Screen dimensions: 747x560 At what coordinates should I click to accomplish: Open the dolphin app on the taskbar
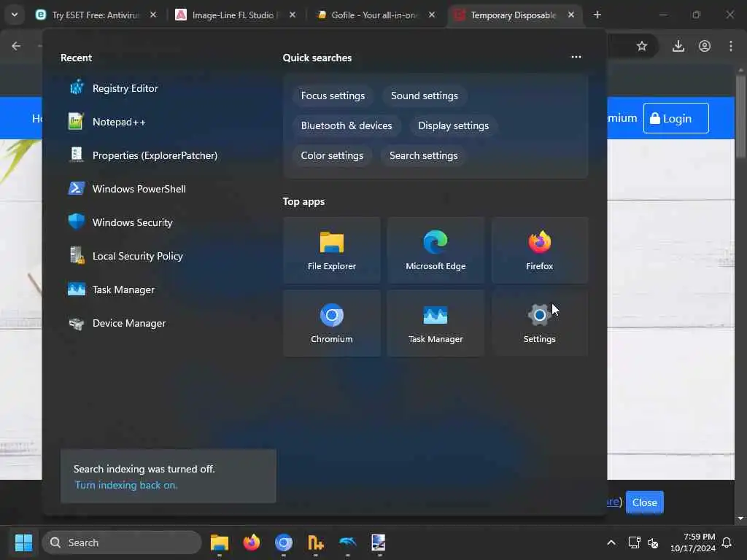point(347,542)
